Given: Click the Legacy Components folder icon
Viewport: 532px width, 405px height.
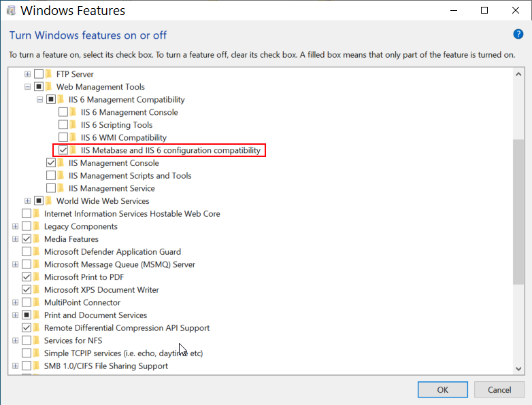Looking at the screenshot, I should click(37, 226).
